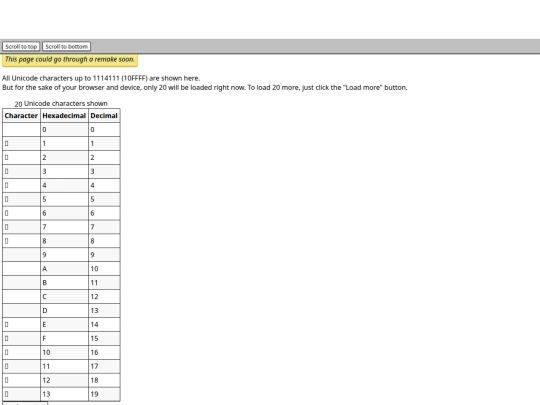Select the Decimal cell in the hex C row
The image size is (540, 405).
click(104, 297)
